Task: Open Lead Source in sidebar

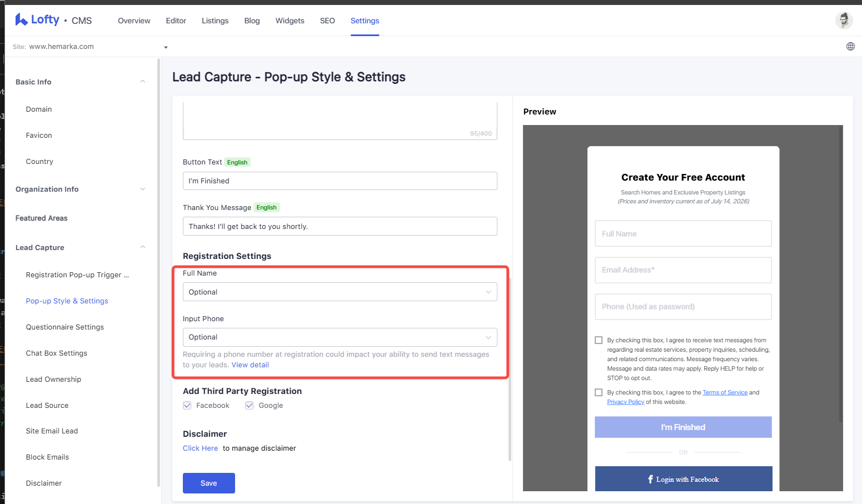Action: pos(47,406)
